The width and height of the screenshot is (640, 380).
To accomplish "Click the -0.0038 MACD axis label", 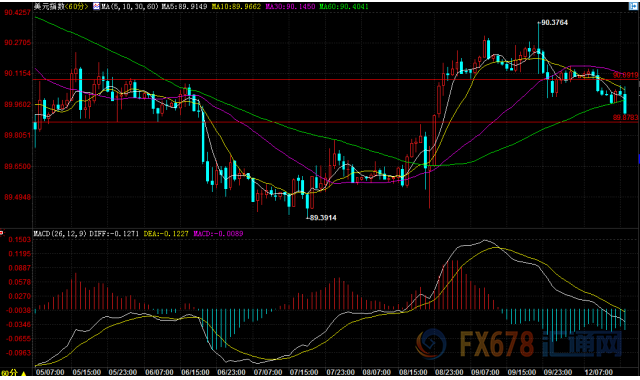I will [x=18, y=310].
